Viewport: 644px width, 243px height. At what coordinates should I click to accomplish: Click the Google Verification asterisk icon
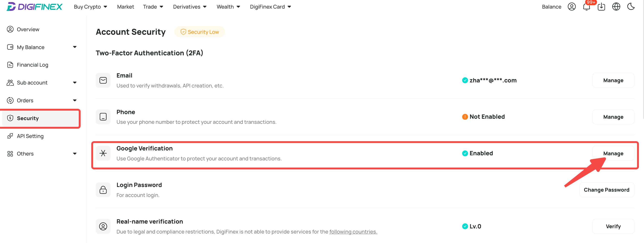coord(103,153)
